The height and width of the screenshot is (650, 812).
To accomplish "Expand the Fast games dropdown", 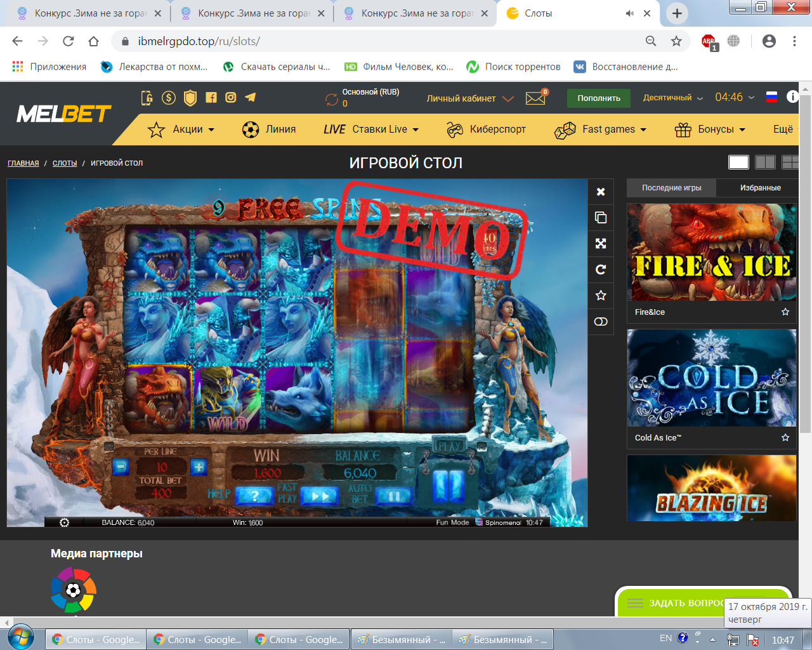I will (x=600, y=129).
